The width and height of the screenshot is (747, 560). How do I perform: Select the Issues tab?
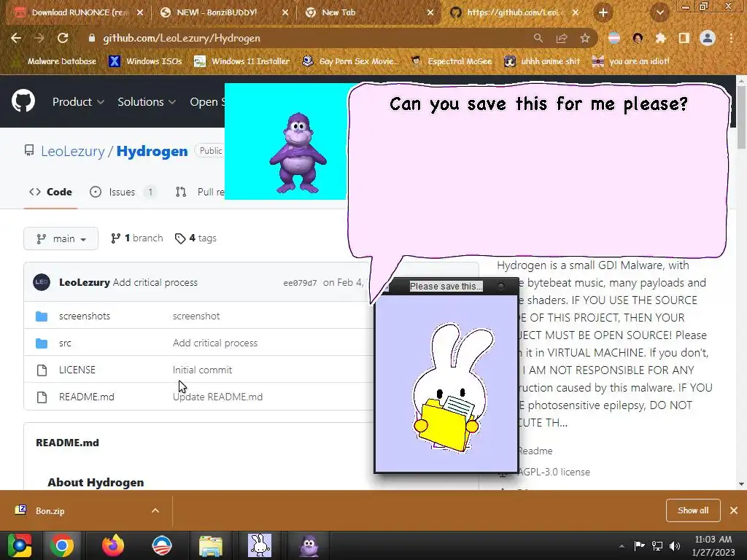[x=123, y=192]
